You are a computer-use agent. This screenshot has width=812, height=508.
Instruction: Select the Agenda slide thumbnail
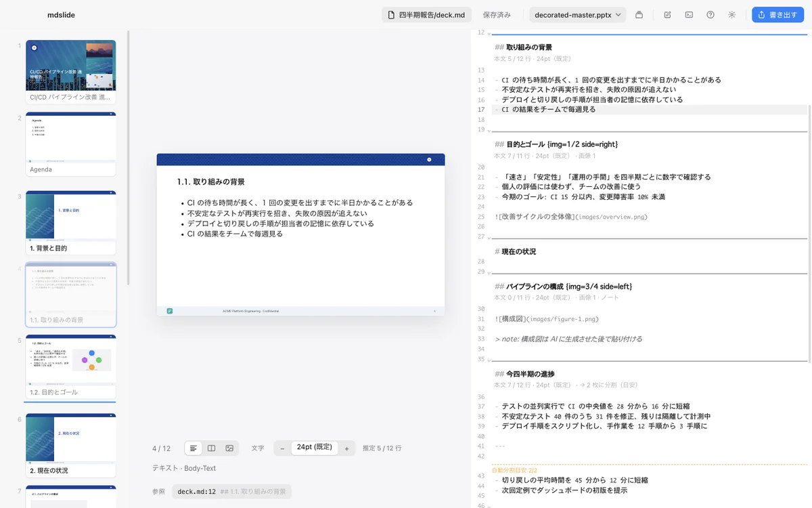71,144
